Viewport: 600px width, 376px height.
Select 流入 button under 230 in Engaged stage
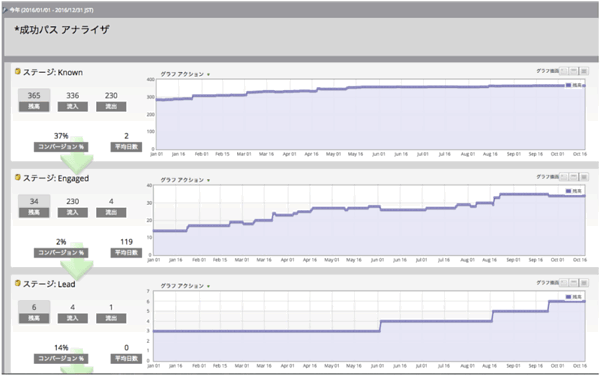73,212
